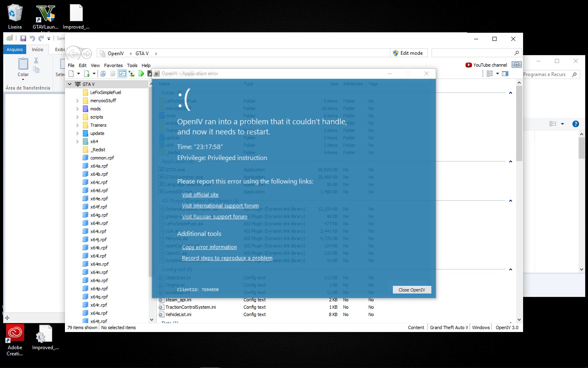Select x64a.rpf in the folder tree
588x368 pixels.
[99, 166]
